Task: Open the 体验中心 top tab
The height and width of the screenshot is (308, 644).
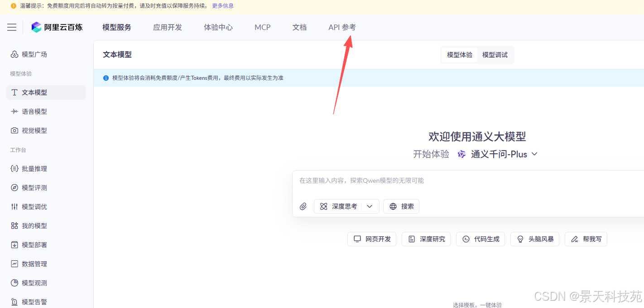Action: click(x=218, y=27)
